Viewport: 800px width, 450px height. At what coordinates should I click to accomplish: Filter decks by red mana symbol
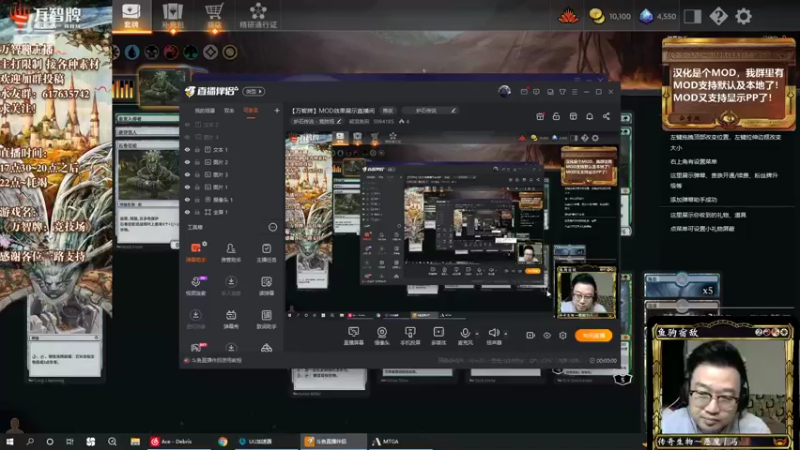coord(171,52)
